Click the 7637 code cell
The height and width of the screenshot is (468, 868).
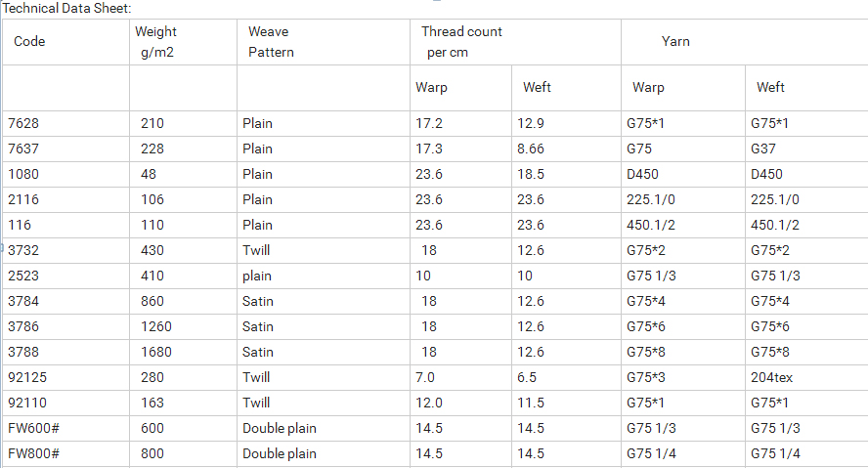pos(65,149)
